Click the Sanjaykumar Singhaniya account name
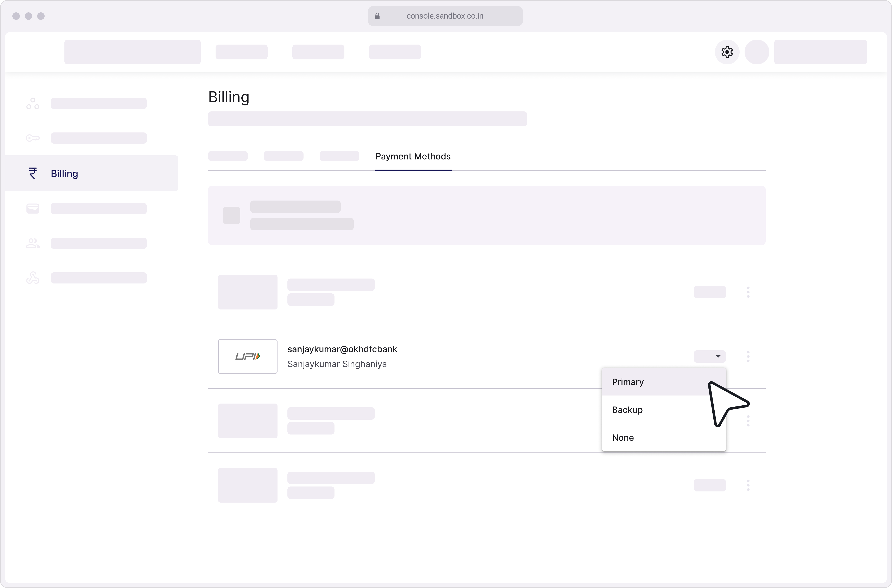Screen dimensions: 892x588 [x=337, y=364]
